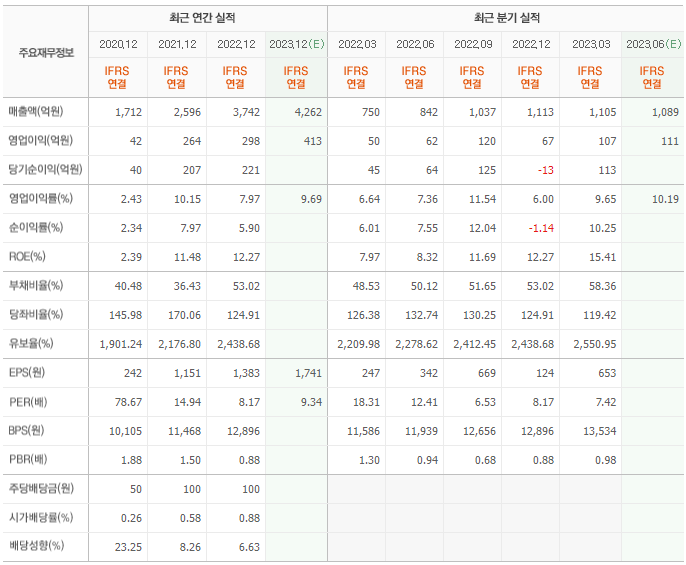686x565 pixels.
Task: Click the 1,089 estimated quarterly sales
Action: click(665, 112)
